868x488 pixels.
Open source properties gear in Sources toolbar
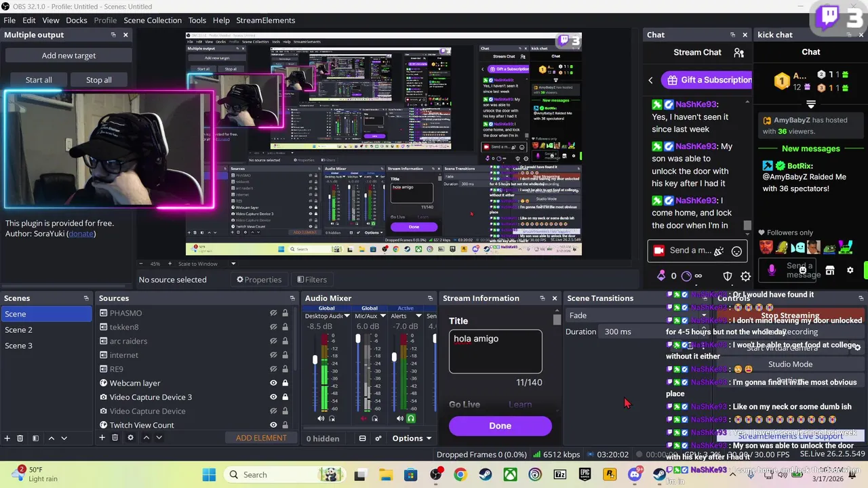click(131, 438)
